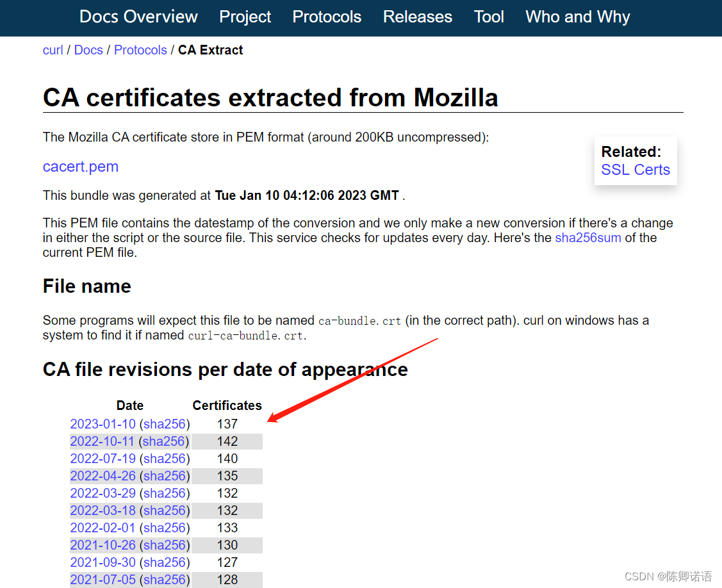Image resolution: width=722 pixels, height=588 pixels.
Task: Go to Docs breadcrumb link
Action: [88, 50]
